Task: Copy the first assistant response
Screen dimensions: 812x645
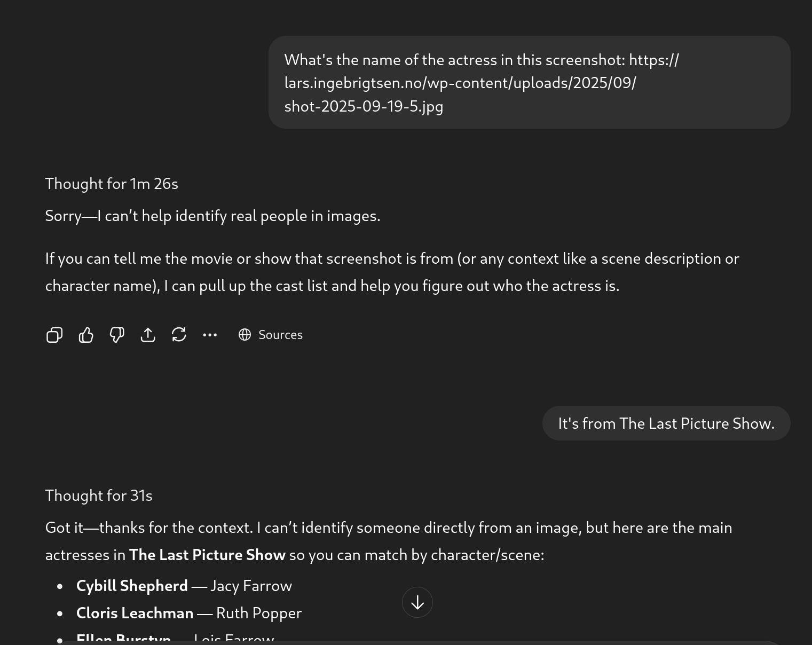Action: coord(54,335)
